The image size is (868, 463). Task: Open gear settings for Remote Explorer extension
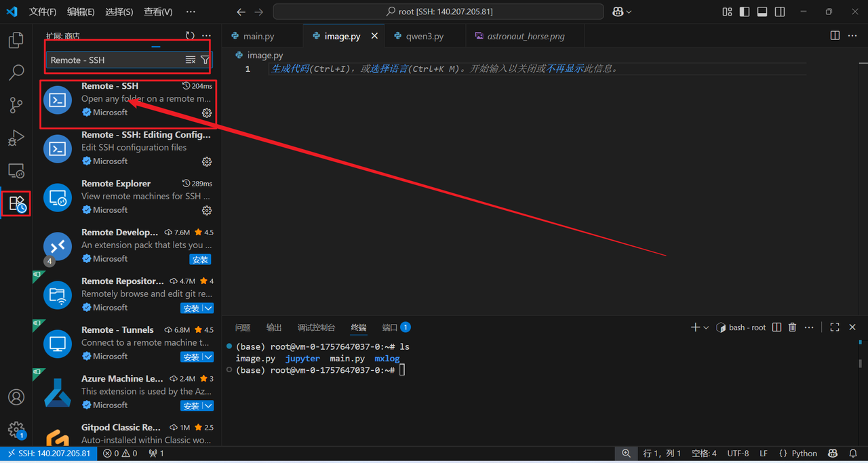click(207, 210)
